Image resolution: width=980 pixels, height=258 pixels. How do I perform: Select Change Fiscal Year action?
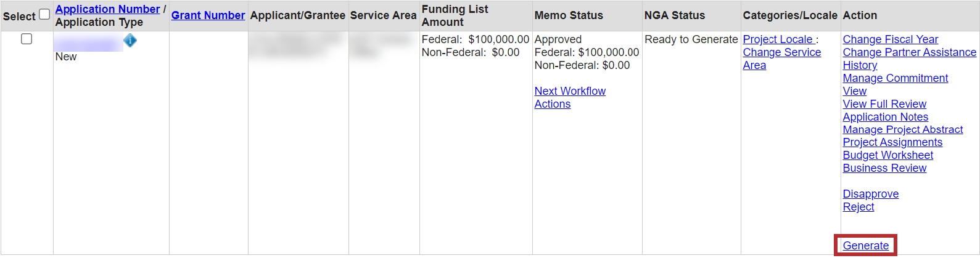890,39
